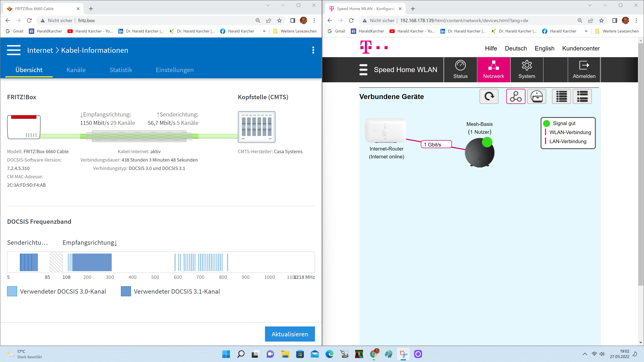Open the Status gauge section
The height and width of the screenshot is (362, 644).
(x=460, y=70)
